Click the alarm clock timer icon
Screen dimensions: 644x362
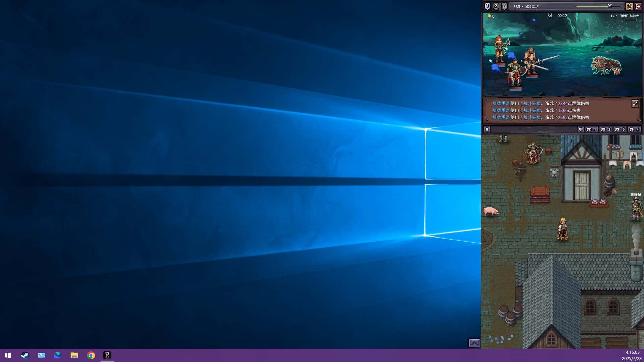tap(550, 16)
